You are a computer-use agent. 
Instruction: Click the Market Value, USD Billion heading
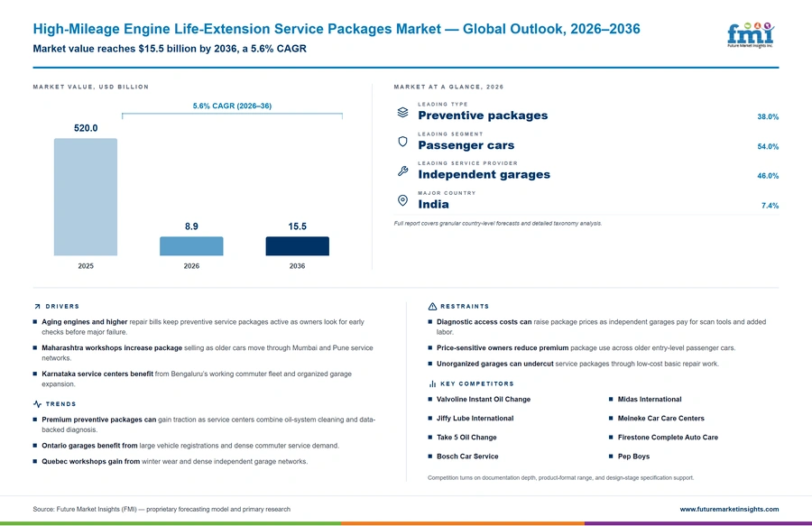tap(90, 87)
